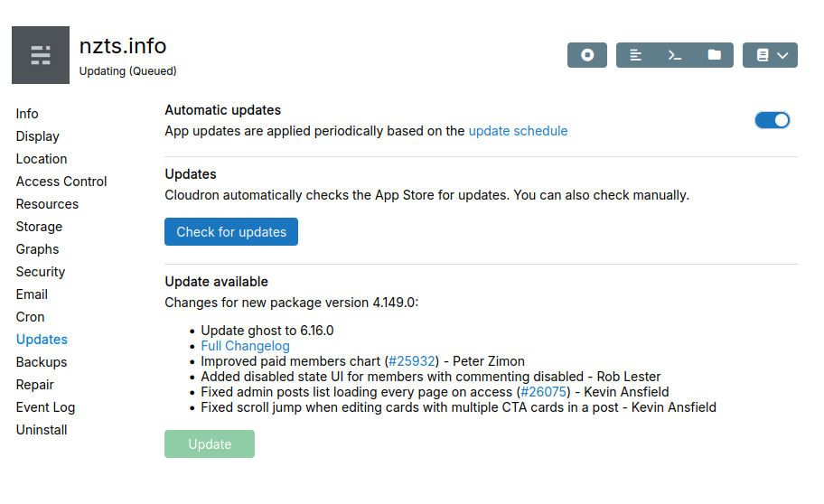Click the stop app icon button
Screen dimensions: 824x504
click(587, 55)
